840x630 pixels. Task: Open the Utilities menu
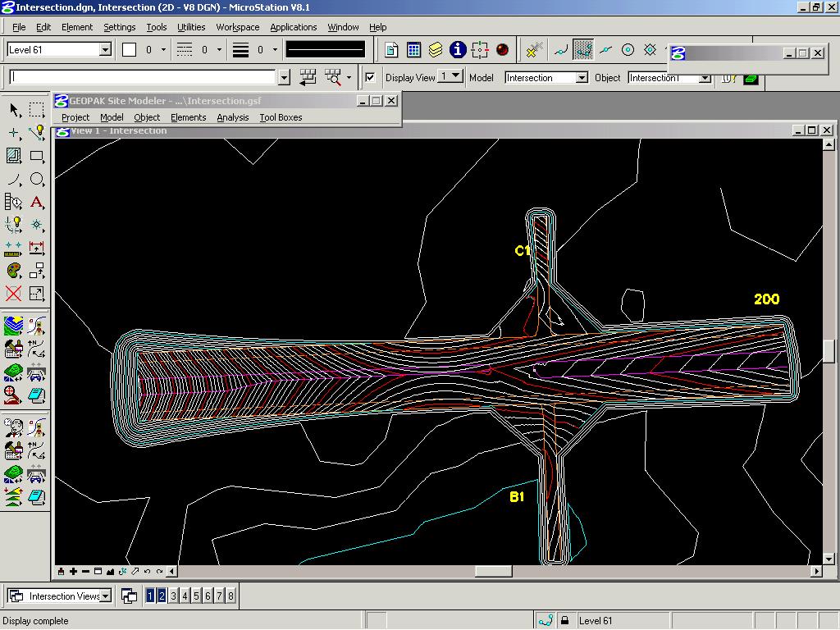coord(191,27)
